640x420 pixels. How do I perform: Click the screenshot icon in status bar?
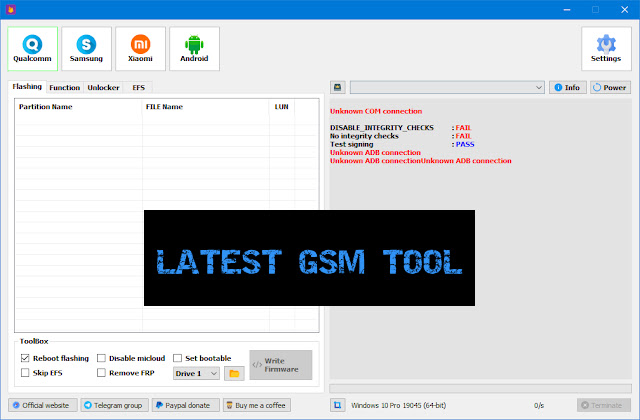point(338,405)
